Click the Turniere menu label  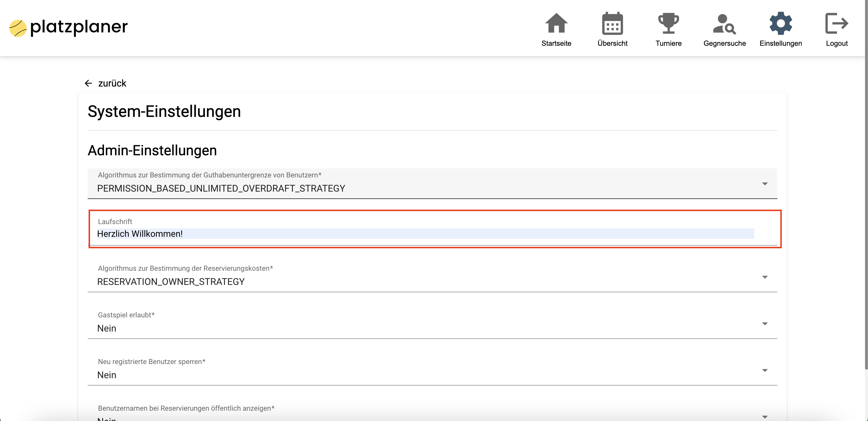pyautogui.click(x=668, y=43)
